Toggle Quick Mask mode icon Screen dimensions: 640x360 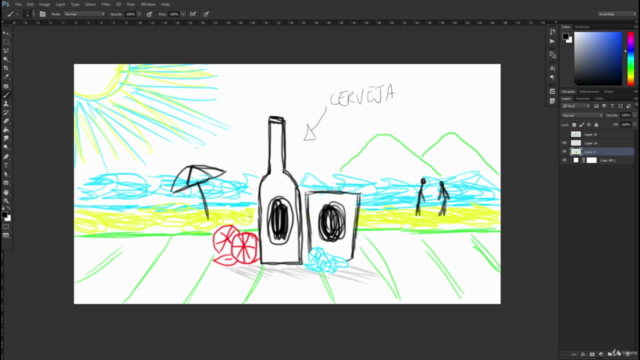(6, 227)
